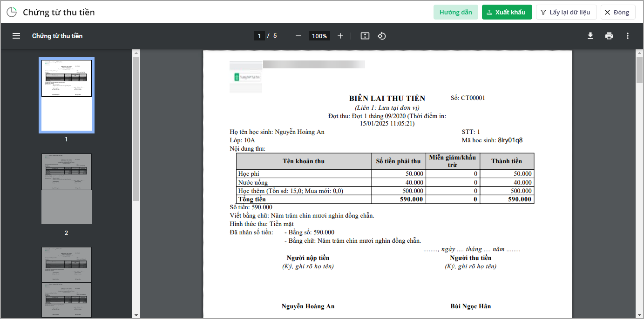Click the current page number field

[x=259, y=36]
